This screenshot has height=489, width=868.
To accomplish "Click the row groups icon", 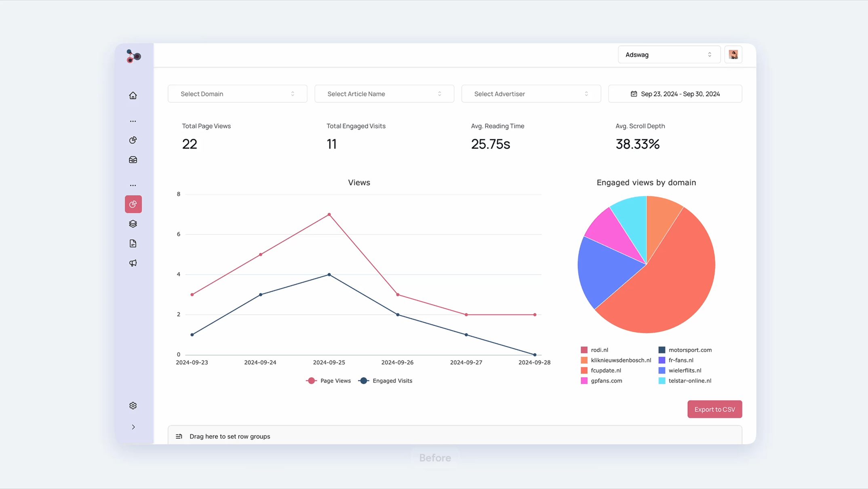I will click(179, 436).
